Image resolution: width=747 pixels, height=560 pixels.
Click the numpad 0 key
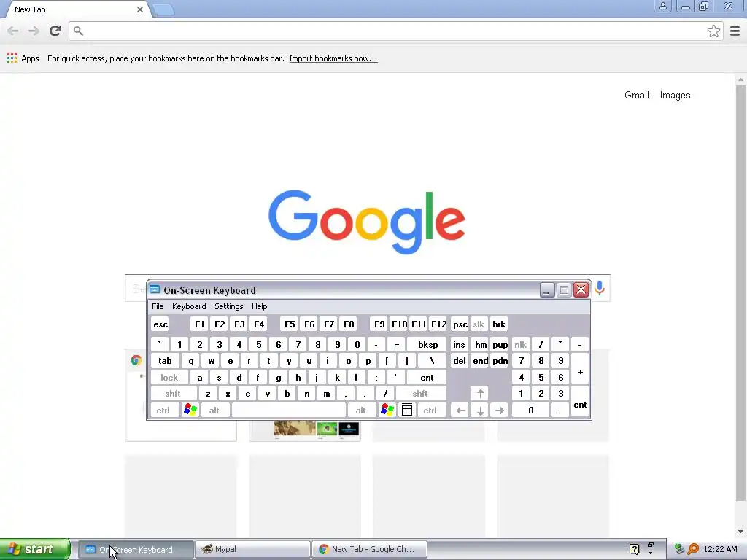[531, 410]
